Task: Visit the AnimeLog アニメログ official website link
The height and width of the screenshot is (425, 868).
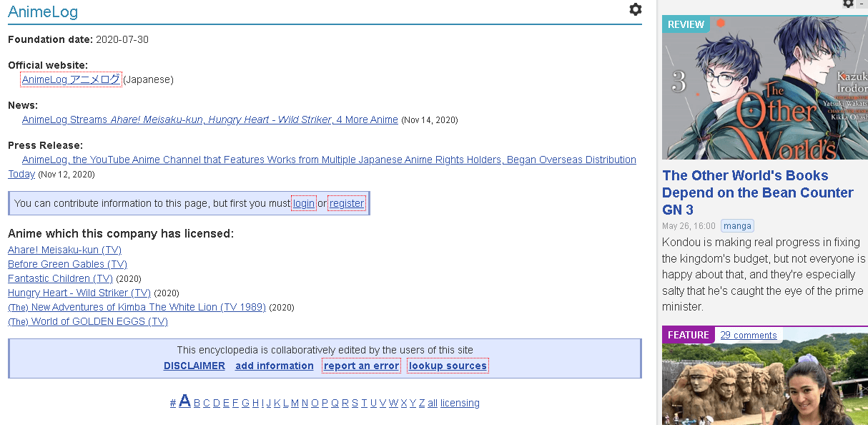Action: (71, 79)
